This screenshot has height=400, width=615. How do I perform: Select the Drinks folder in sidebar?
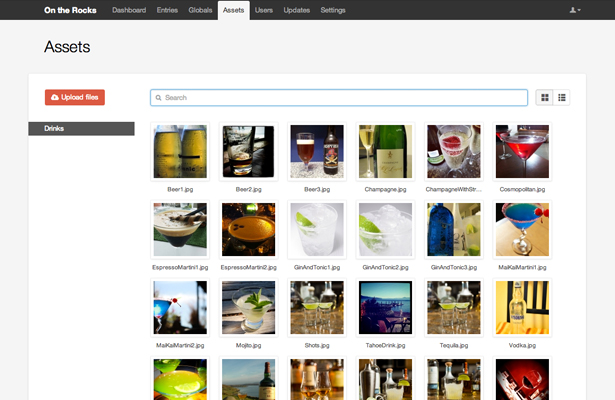click(x=81, y=129)
